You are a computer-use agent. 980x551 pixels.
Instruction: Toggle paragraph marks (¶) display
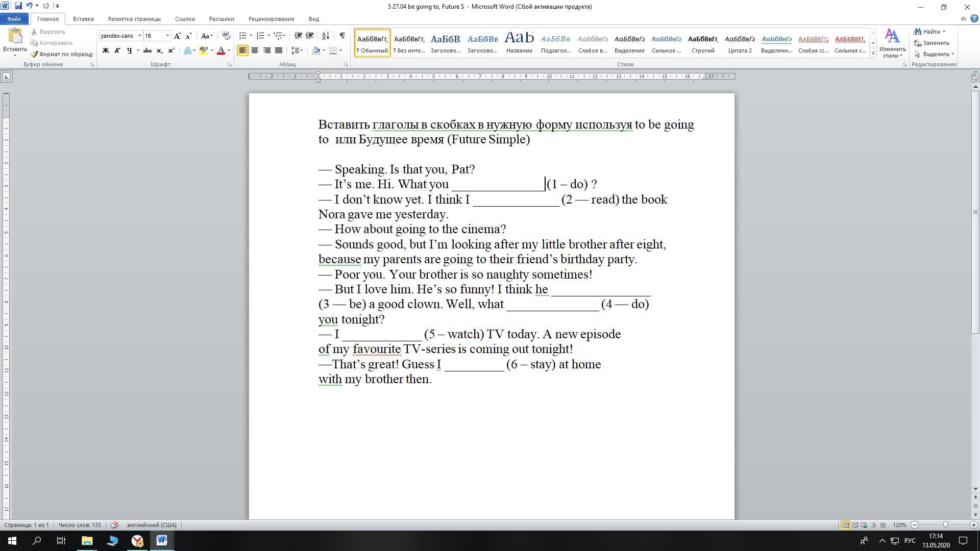[x=342, y=36]
